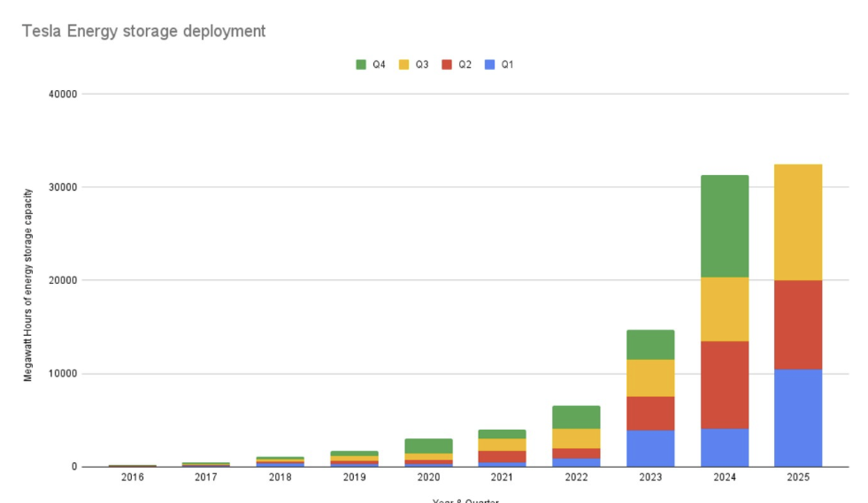Click the 2024 Q4 green bar segment
The image size is (868, 503).
[x=724, y=225]
